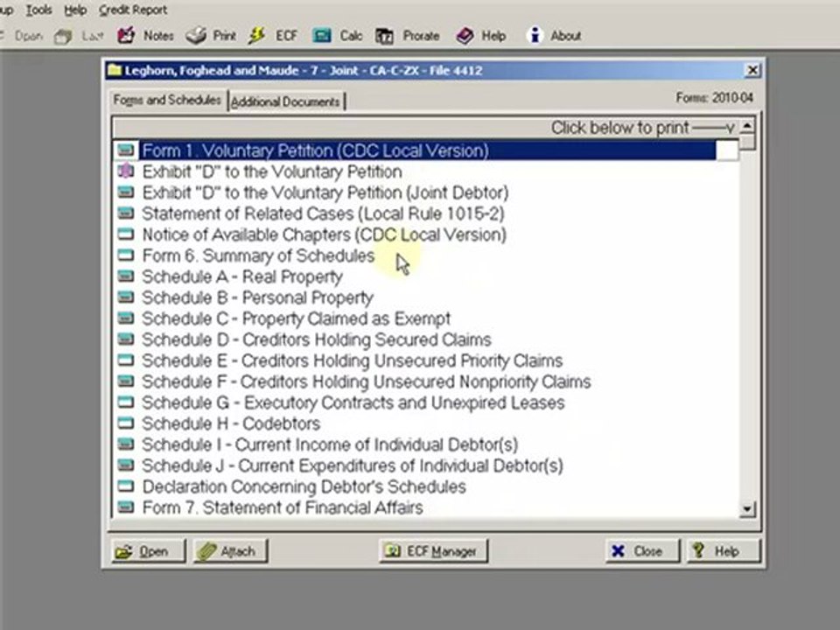Click icon beside Schedule G row
Image resolution: width=840 pixels, height=630 pixels.
point(126,402)
